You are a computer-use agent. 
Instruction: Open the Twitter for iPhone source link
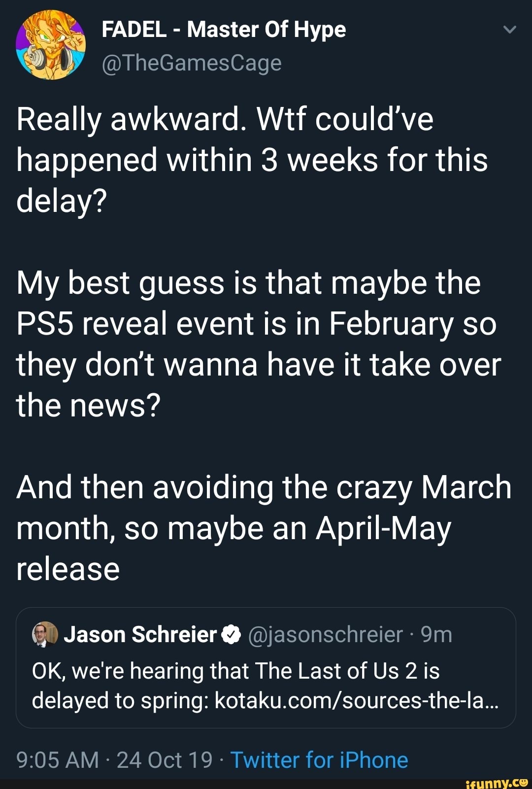pyautogui.click(x=319, y=760)
